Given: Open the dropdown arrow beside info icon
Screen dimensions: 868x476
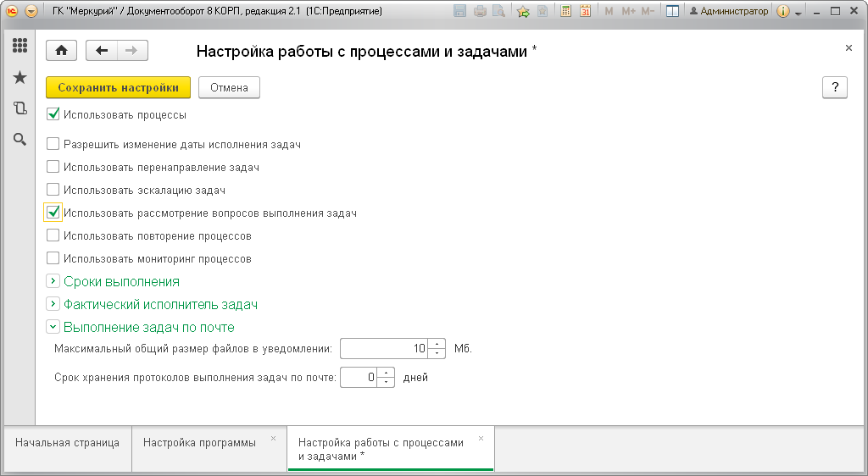Looking at the screenshot, I should [x=798, y=12].
